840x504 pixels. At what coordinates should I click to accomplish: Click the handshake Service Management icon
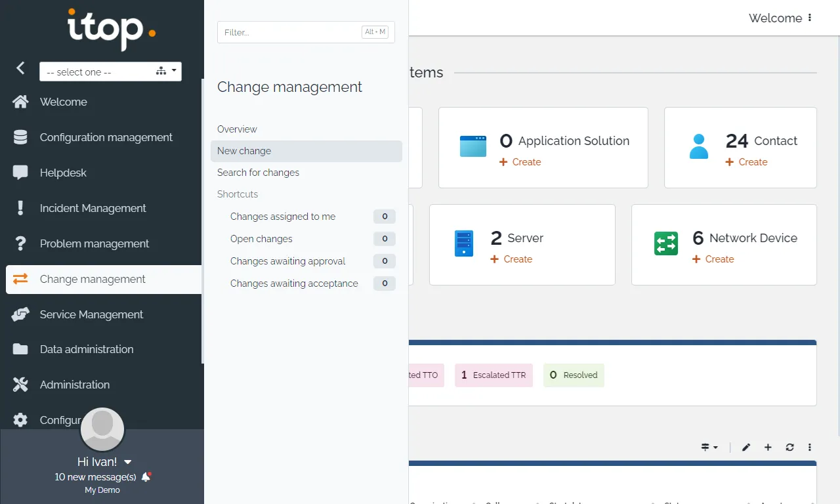20,314
